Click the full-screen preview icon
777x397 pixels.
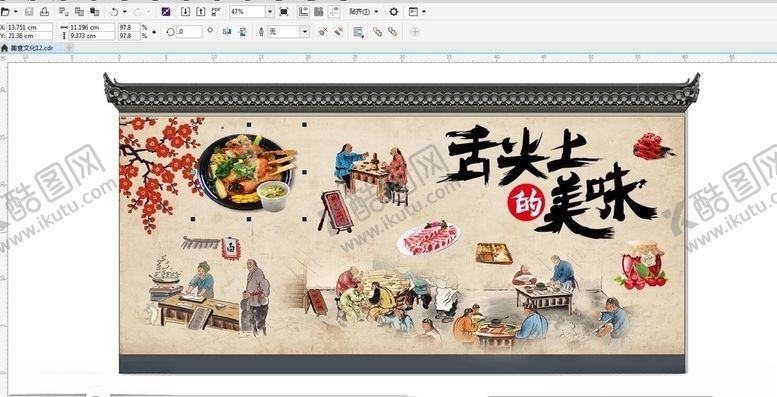coord(284,11)
